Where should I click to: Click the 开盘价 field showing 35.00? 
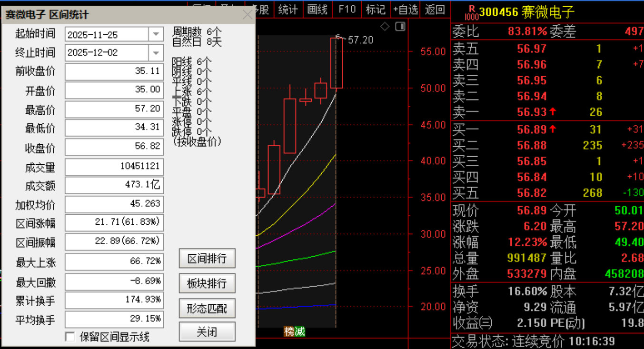click(x=114, y=90)
